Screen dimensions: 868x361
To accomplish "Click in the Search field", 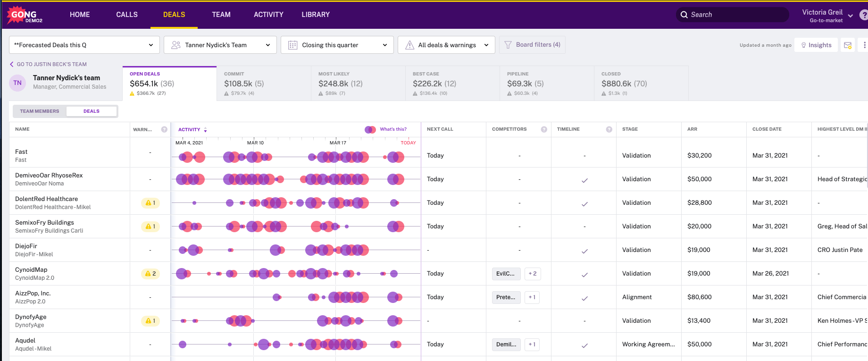I will [733, 15].
